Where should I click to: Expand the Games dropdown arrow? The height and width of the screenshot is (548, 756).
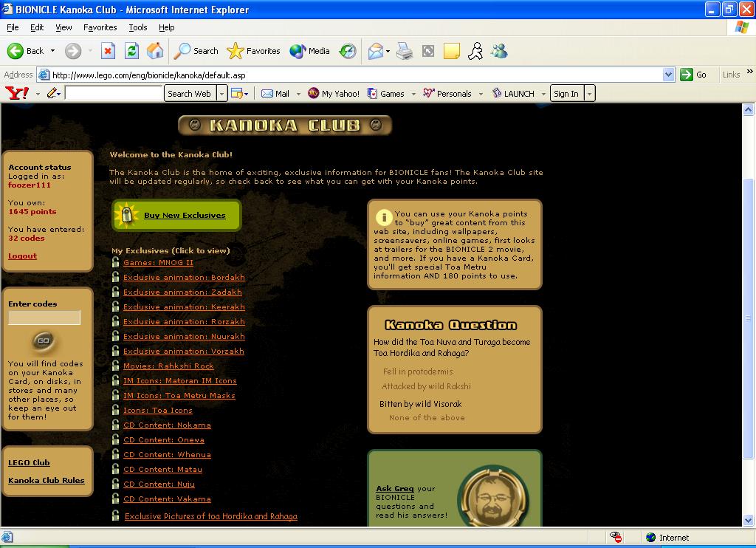(413, 94)
